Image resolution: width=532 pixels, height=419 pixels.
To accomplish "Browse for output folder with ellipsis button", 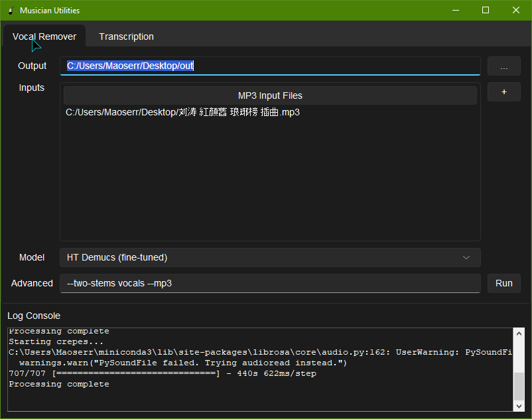I will coord(504,66).
